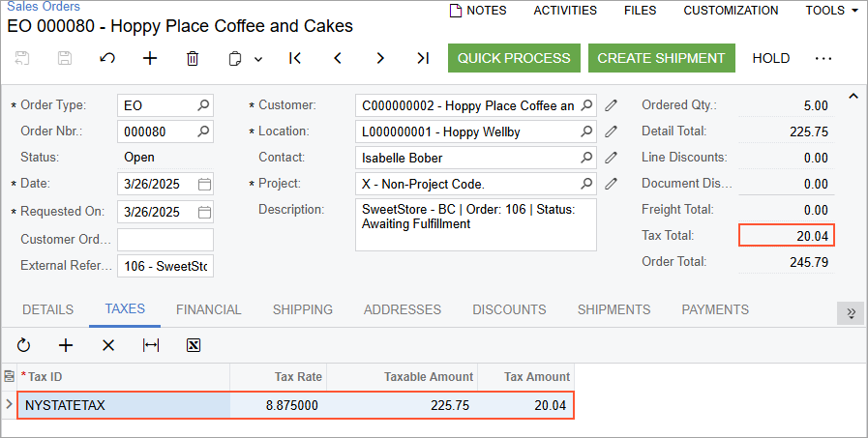Viewport: 868px width, 438px height.
Task: Click Create Shipment button
Action: click(x=661, y=58)
